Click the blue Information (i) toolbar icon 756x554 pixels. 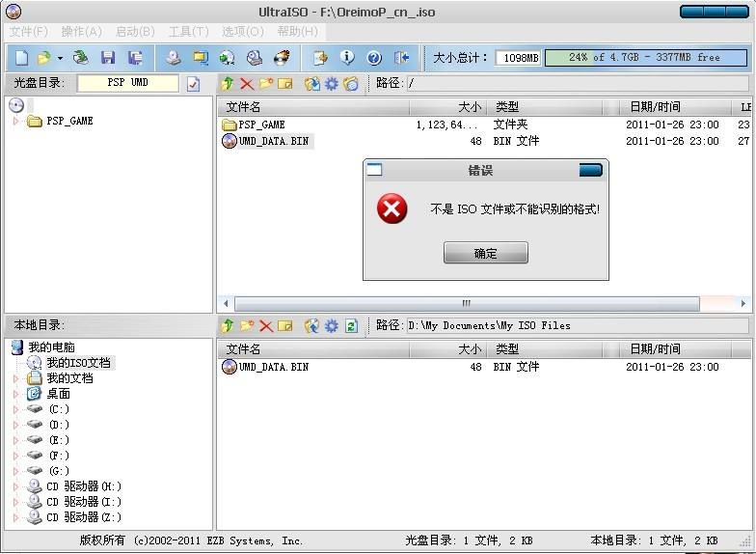coord(347,58)
